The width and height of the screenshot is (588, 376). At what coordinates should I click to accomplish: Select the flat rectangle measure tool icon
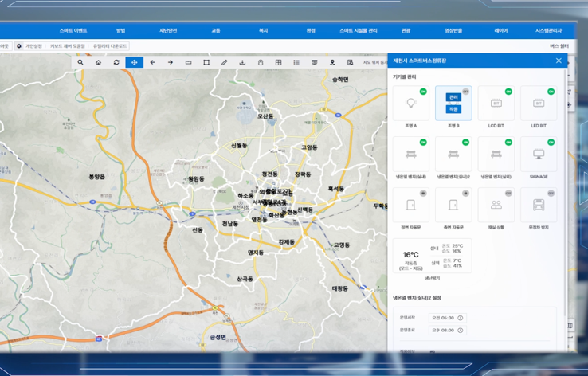(x=188, y=62)
